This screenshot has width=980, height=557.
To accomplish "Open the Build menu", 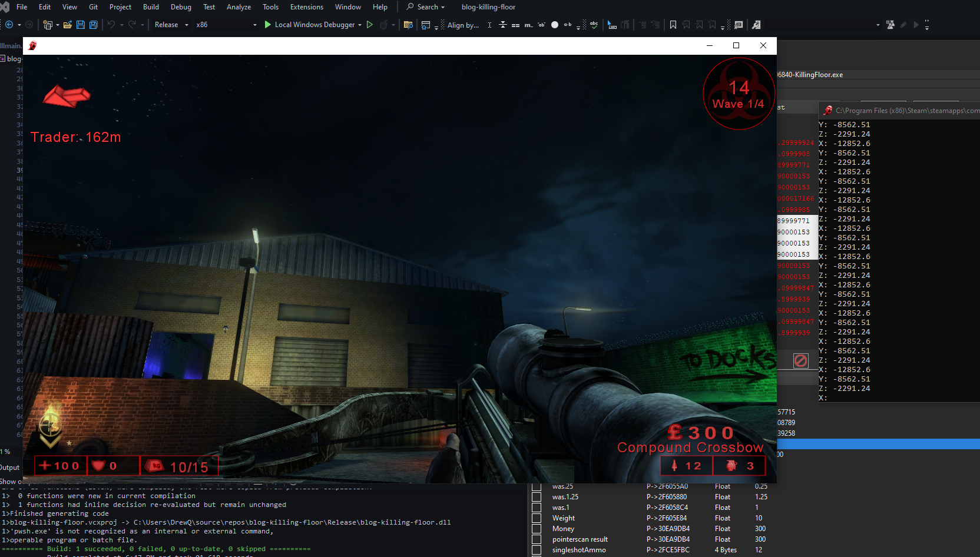I will coord(151,6).
